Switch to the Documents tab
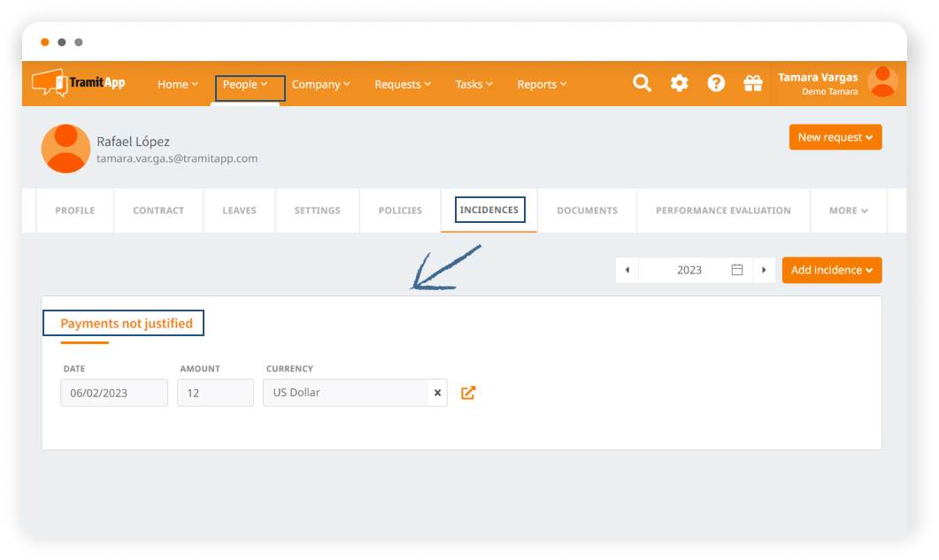Screen dimensions: 939x560 coord(587,211)
